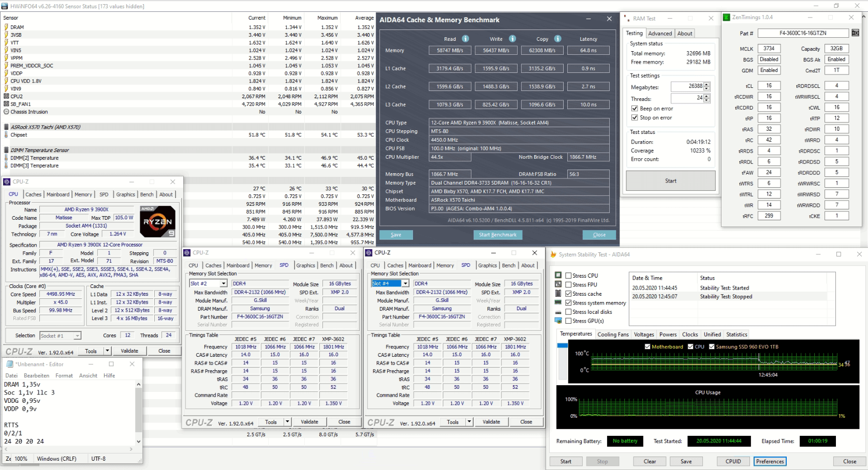Click the CPU chip icon beside Stress CPU
Viewport: 868px width, 470px height.
point(558,275)
